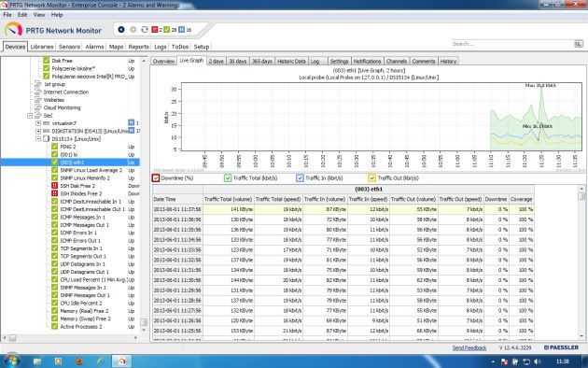Click the Send Feedback link

click(x=469, y=347)
